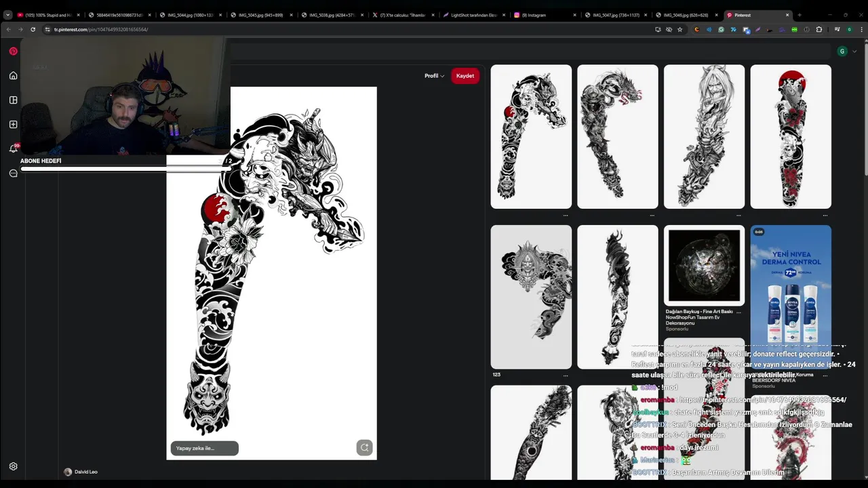Viewport: 868px width, 488px height.
Task: Open Chrome tab search dropdown
Action: coord(7,15)
